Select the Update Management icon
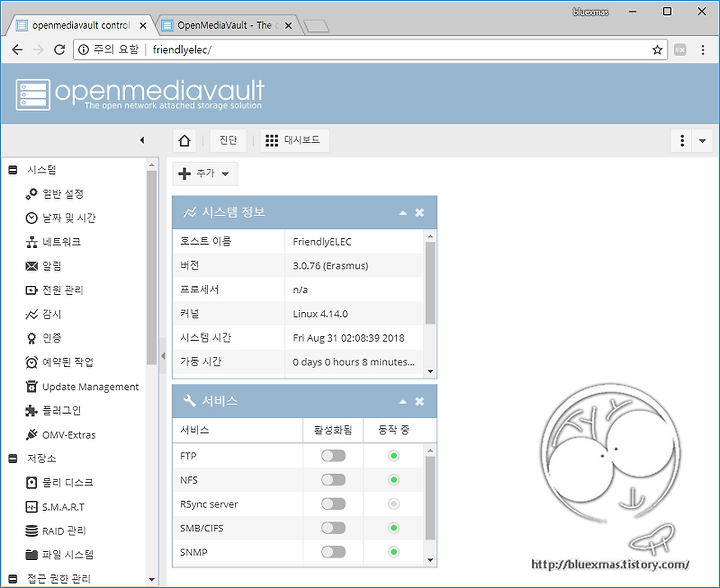The height and width of the screenshot is (588, 720). tap(31, 386)
